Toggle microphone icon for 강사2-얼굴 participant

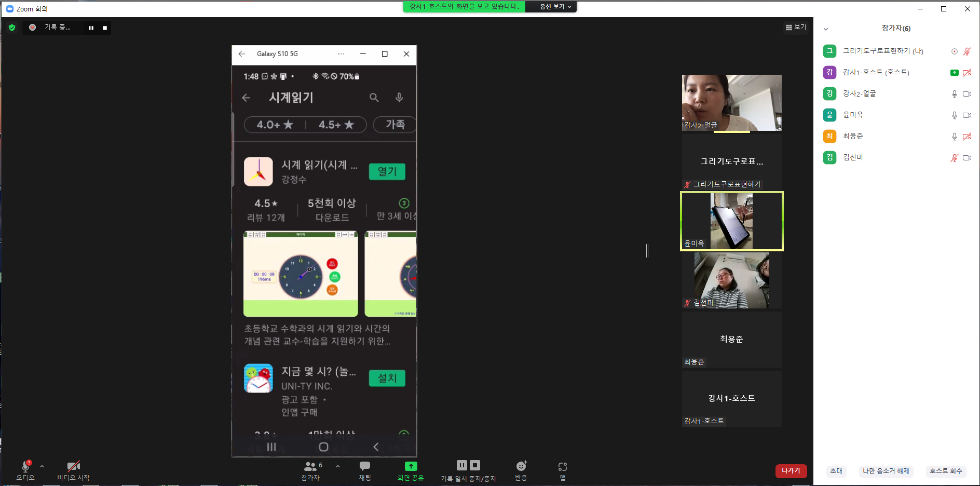point(954,94)
